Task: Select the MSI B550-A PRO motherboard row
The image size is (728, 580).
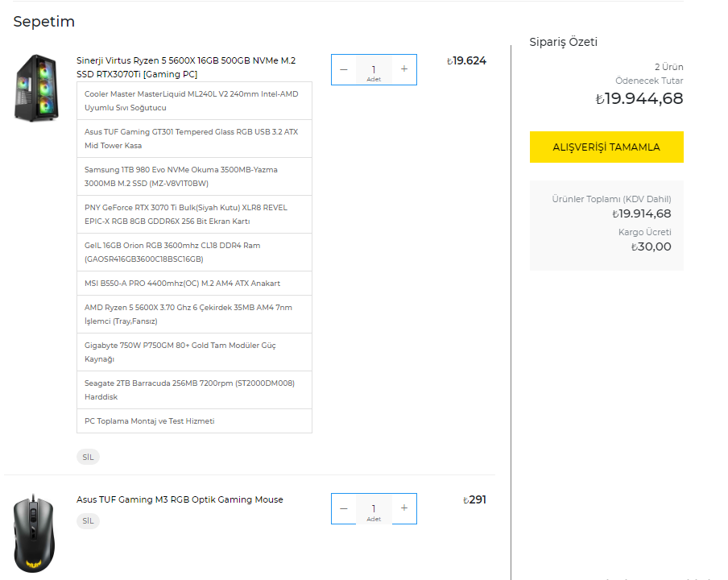Action: click(x=194, y=284)
